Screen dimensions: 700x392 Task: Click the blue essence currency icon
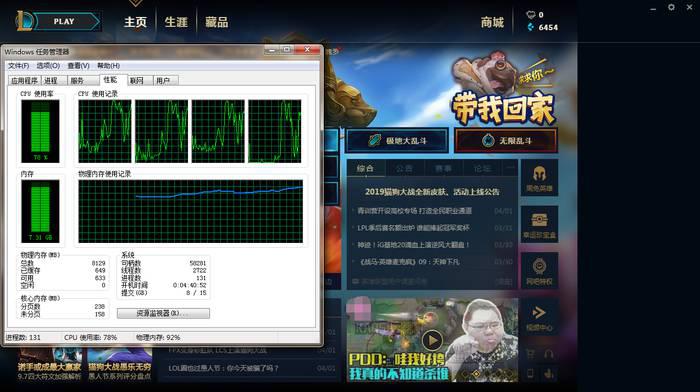tap(530, 27)
